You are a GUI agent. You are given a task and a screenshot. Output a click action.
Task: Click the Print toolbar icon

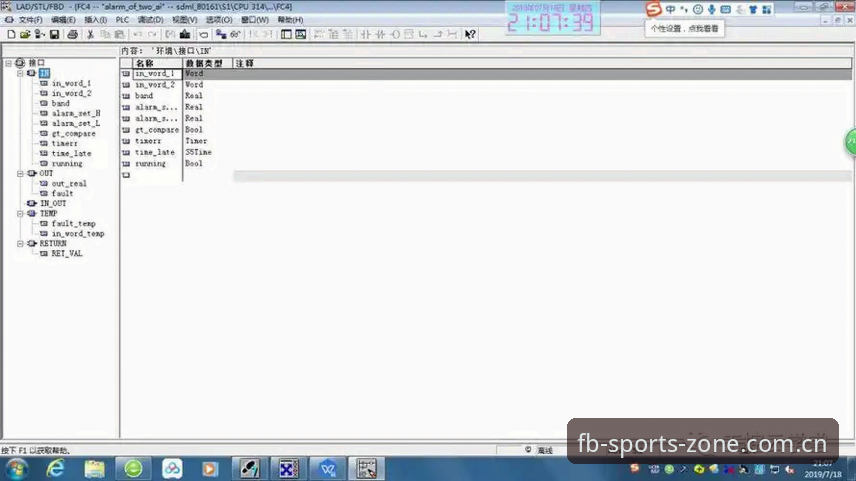point(72,34)
